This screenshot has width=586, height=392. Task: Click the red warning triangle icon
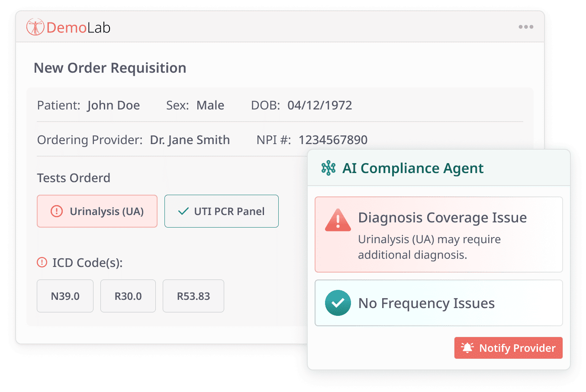pyautogui.click(x=338, y=220)
